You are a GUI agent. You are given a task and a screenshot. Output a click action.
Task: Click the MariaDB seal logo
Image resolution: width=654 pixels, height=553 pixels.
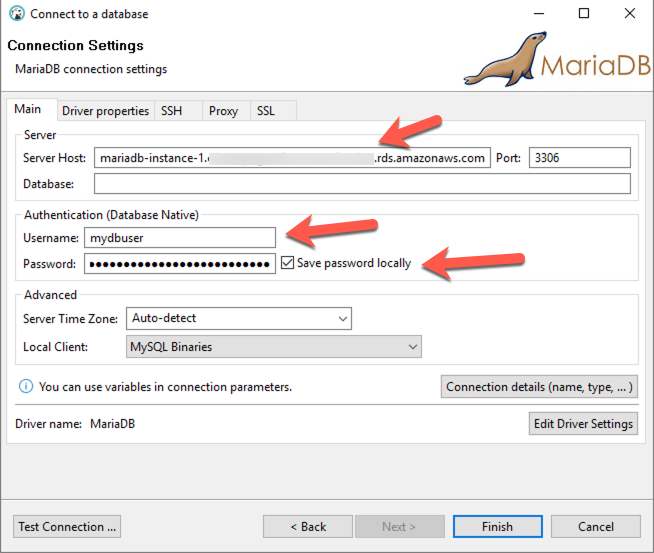pyautogui.click(x=556, y=59)
